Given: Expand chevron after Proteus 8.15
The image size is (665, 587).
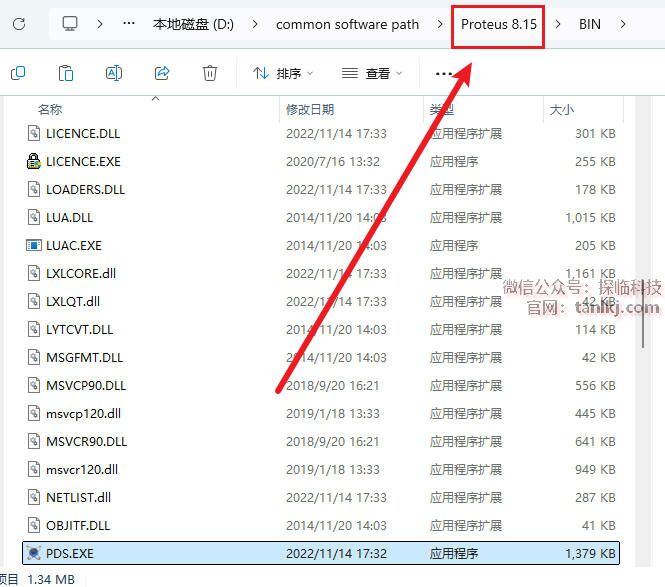Looking at the screenshot, I should (558, 24).
